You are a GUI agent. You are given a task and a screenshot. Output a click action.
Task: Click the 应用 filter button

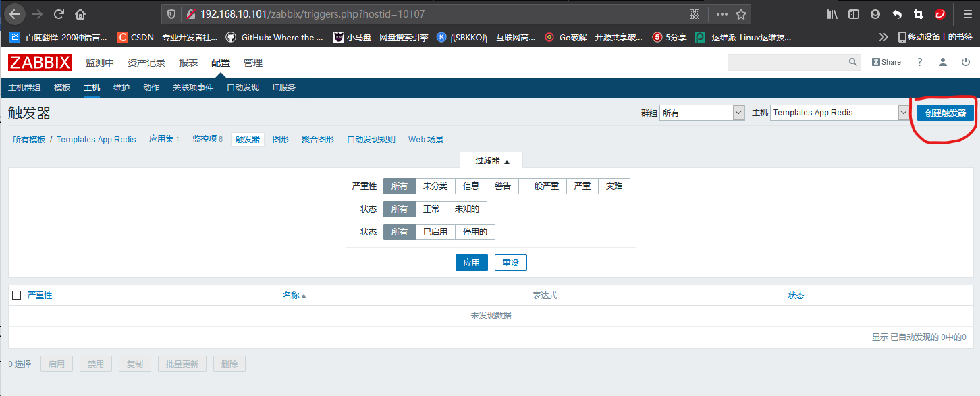point(471,262)
